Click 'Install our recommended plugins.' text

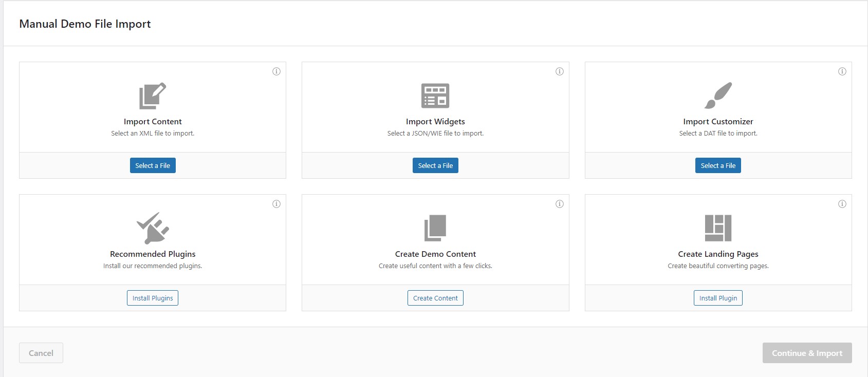153,266
